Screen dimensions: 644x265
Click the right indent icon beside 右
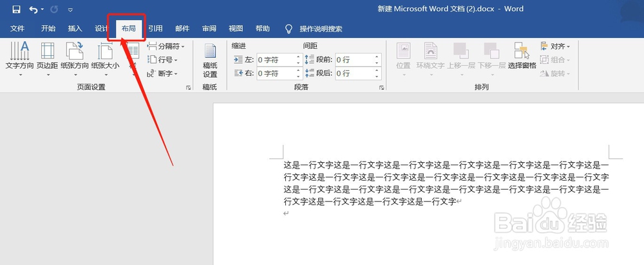[x=238, y=73]
